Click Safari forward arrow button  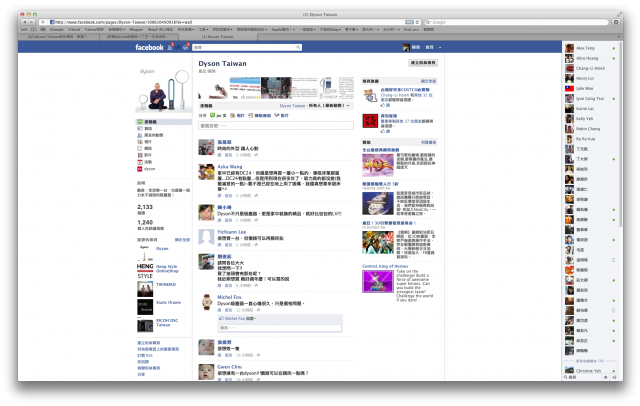coord(32,22)
